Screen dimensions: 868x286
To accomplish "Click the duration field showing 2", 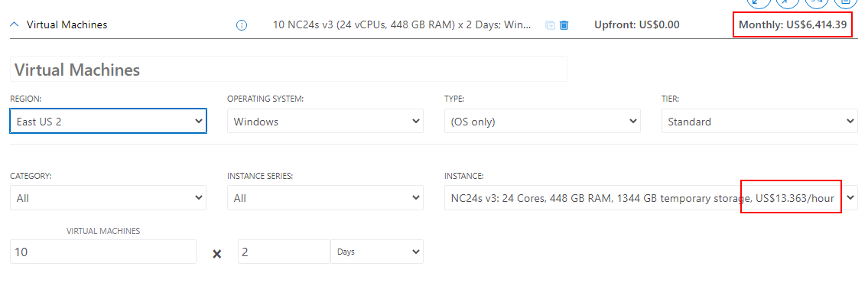I will coord(284,252).
